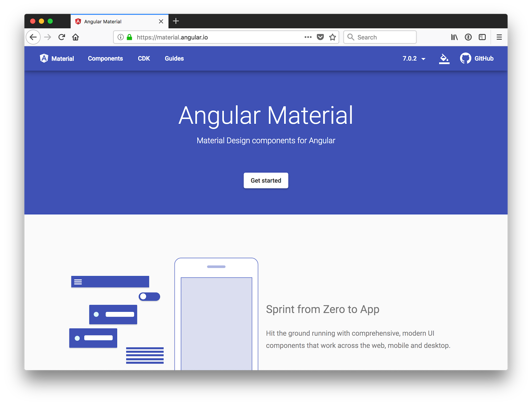This screenshot has width=532, height=405.
Task: Open the Guides page
Action: (x=174, y=58)
